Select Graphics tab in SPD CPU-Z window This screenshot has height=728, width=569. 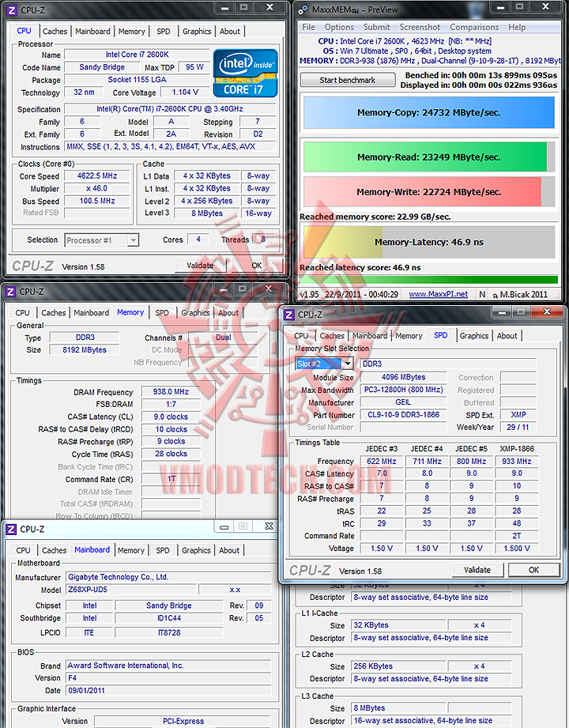tap(474, 336)
